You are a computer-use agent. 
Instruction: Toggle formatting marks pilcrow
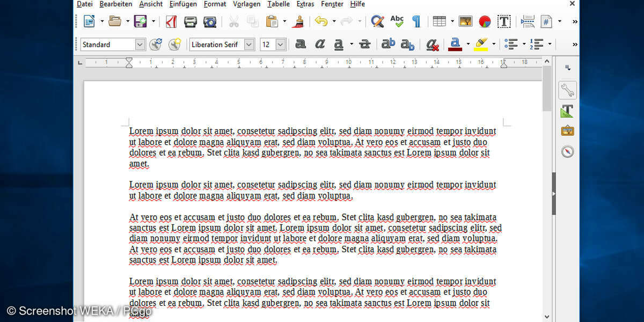[x=416, y=21]
